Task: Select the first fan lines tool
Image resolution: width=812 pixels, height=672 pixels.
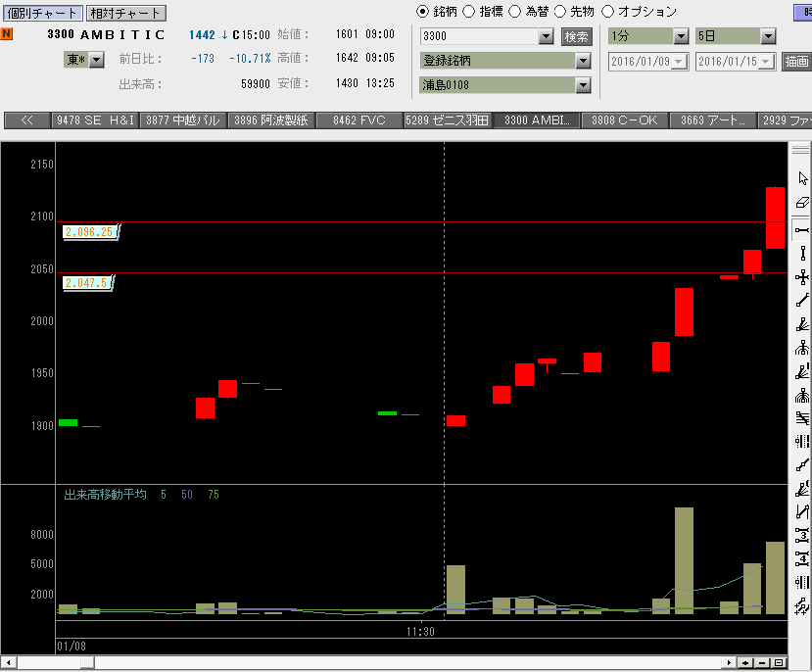Action: (802, 324)
